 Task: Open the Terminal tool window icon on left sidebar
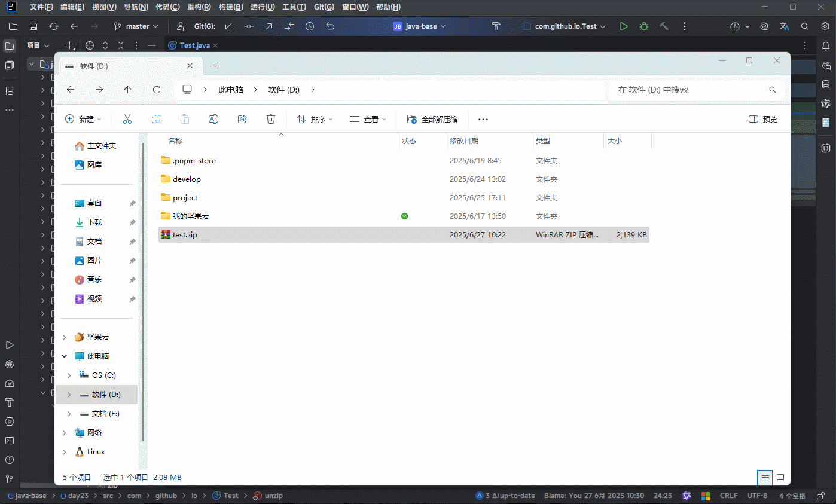tap(10, 441)
